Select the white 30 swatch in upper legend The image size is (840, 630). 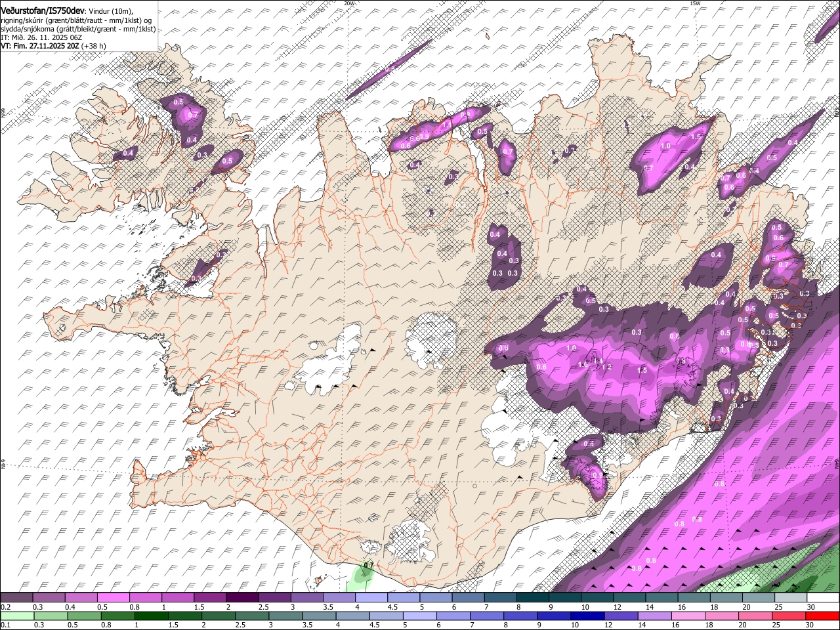point(824,597)
